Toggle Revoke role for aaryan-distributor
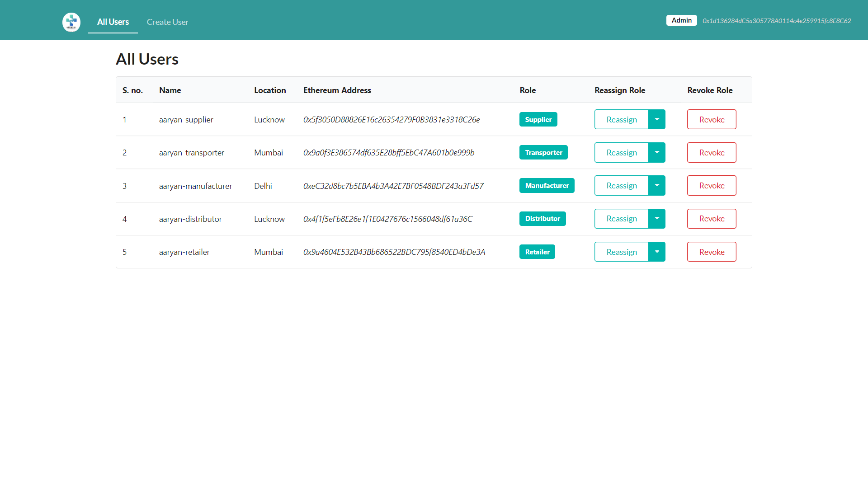Image resolution: width=868 pixels, height=488 pixels. [x=711, y=219]
